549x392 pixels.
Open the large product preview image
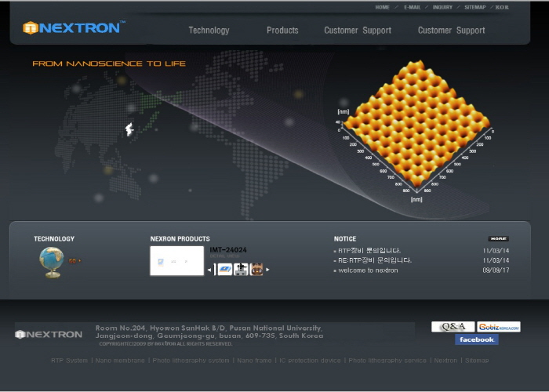pyautogui.click(x=176, y=261)
